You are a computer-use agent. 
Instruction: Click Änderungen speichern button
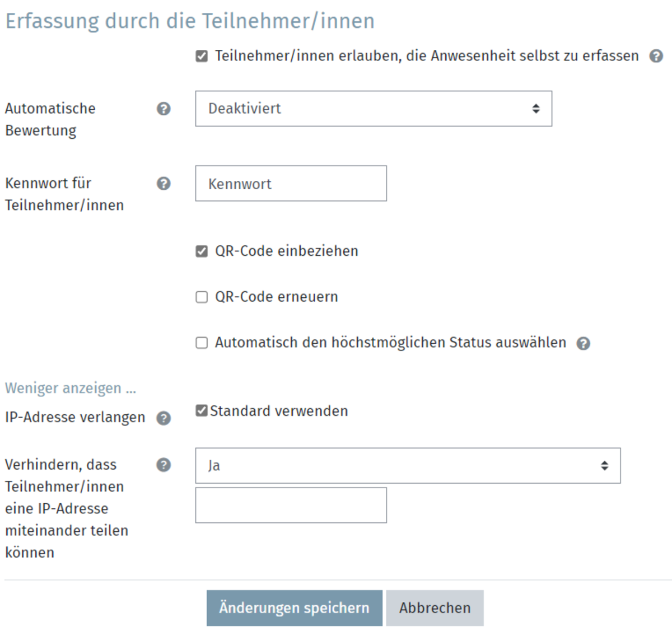[294, 608]
